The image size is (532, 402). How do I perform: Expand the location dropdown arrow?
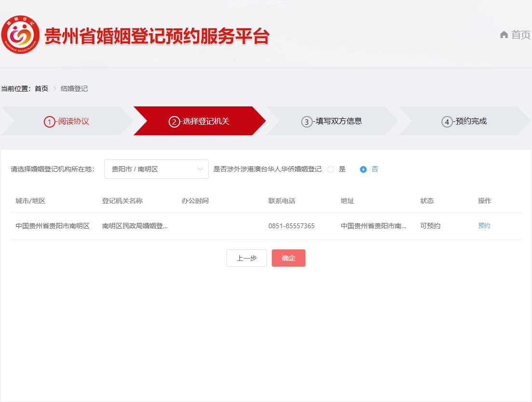[x=200, y=169]
